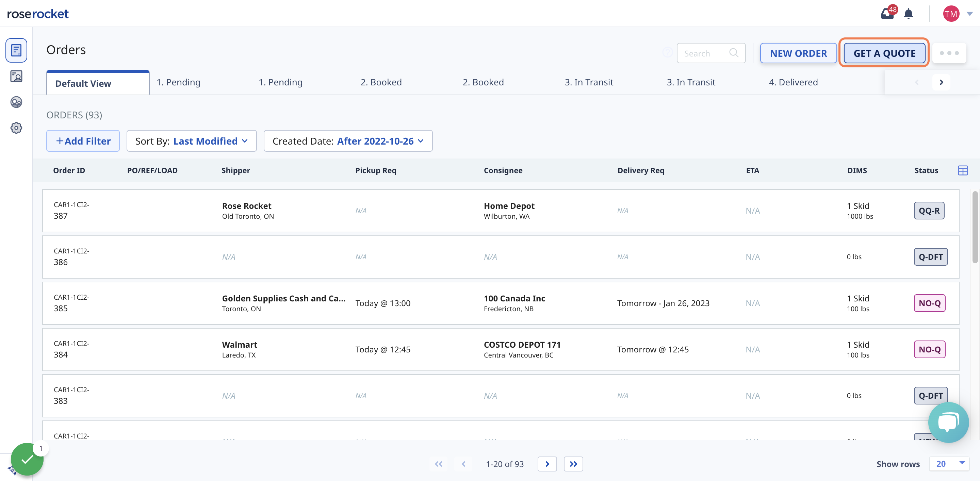Click the Q-DFT badge for order 386
This screenshot has height=481, width=980.
click(931, 257)
